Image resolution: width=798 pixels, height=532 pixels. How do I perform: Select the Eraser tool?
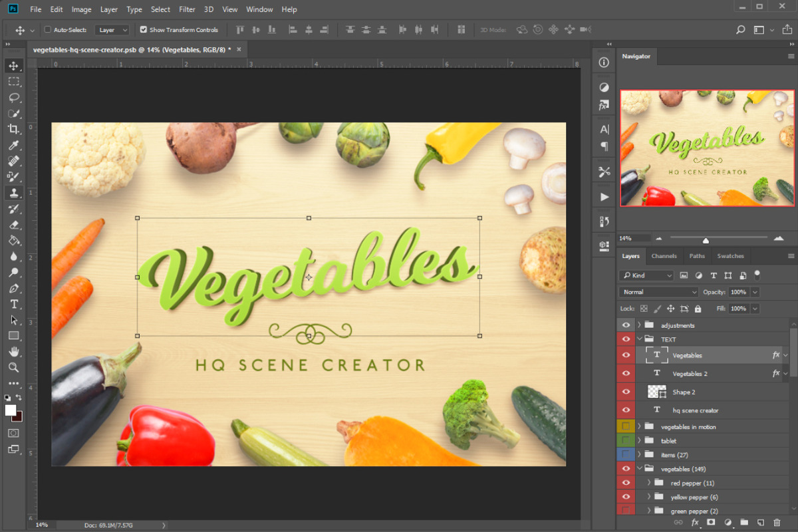click(13, 225)
